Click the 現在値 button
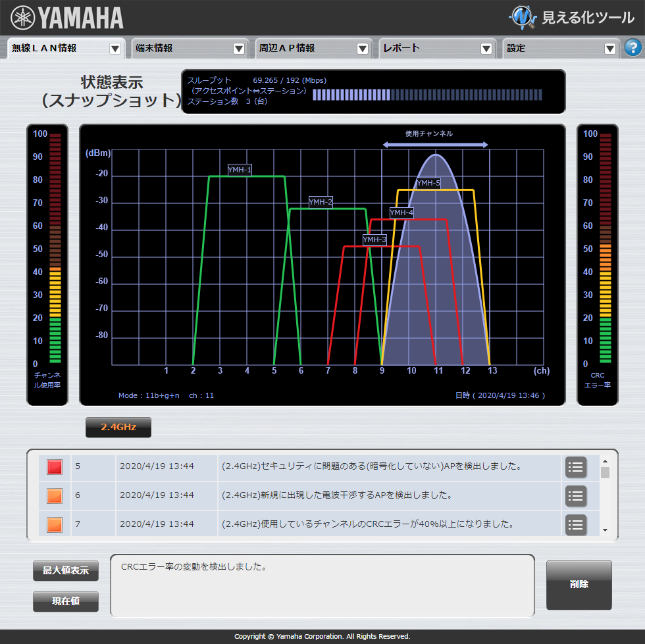Viewport: 645px width, 644px height. click(x=65, y=601)
